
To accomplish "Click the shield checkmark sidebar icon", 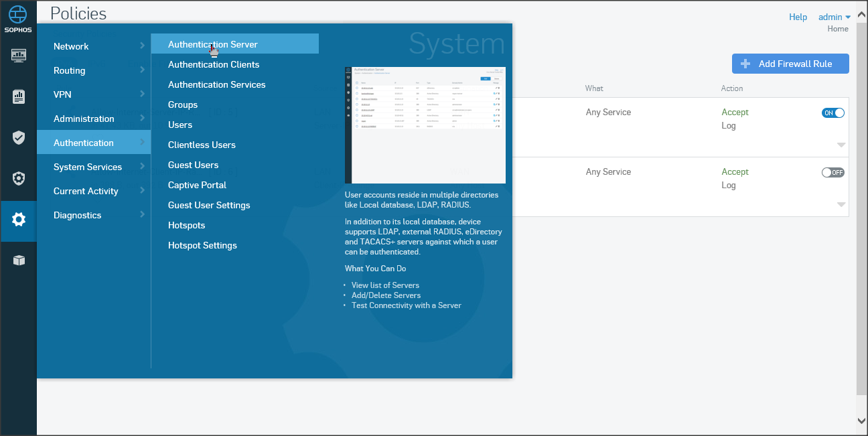I will [19, 137].
